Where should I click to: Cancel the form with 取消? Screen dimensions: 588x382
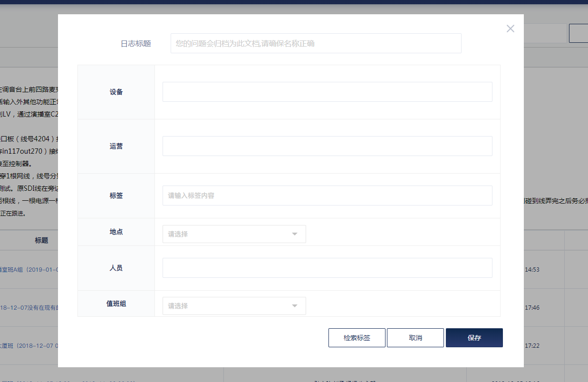[415, 338]
